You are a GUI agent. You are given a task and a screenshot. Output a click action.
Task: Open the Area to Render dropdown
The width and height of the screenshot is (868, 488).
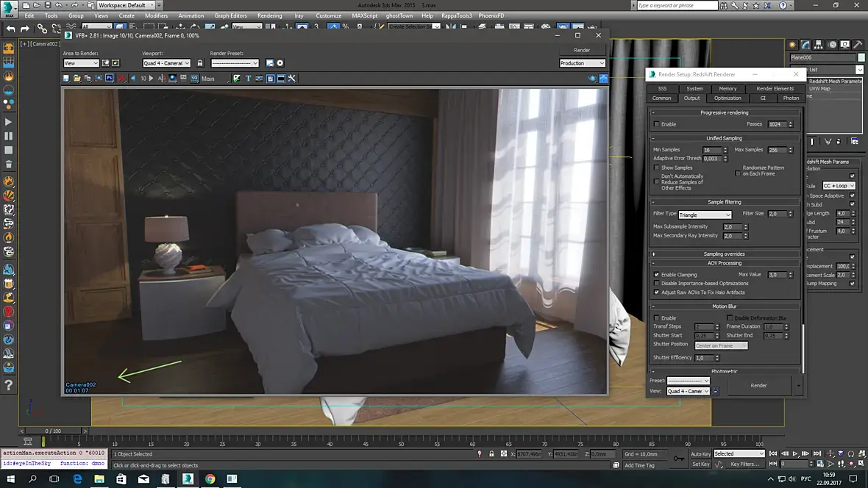click(x=81, y=63)
